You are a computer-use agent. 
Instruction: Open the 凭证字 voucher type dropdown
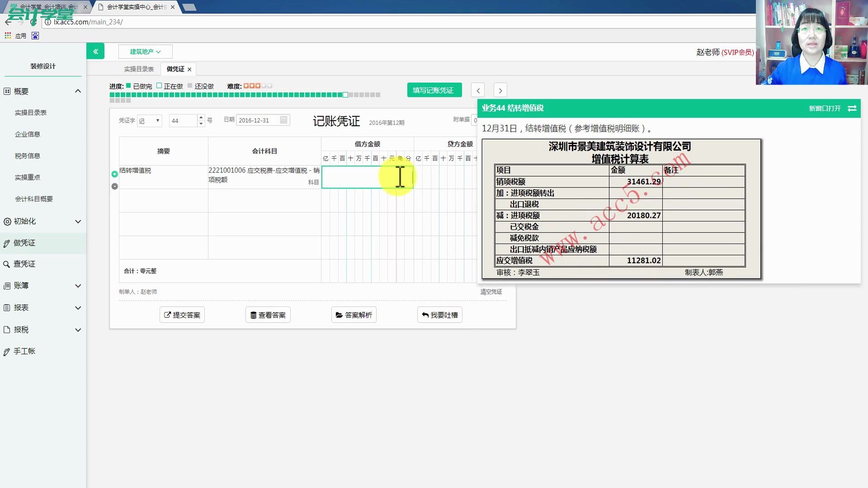point(149,120)
